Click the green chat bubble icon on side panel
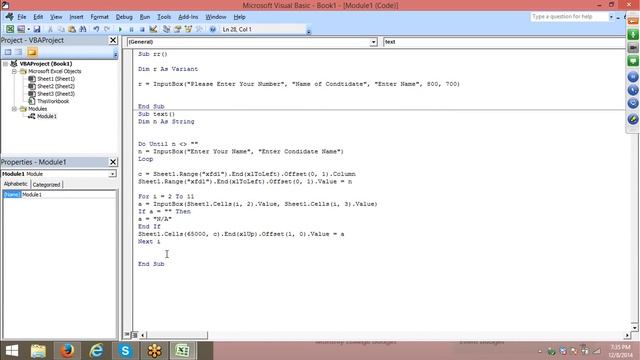640x360 pixels. point(633,61)
